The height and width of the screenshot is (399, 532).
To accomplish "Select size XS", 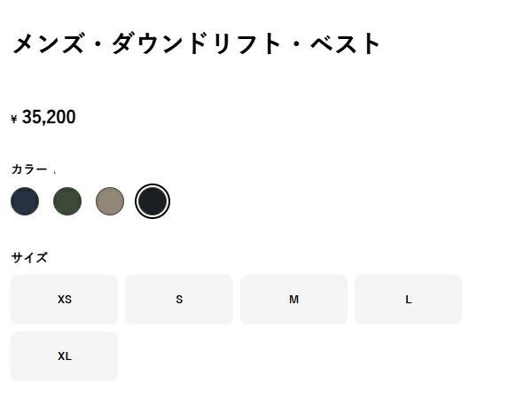I will (x=64, y=300).
